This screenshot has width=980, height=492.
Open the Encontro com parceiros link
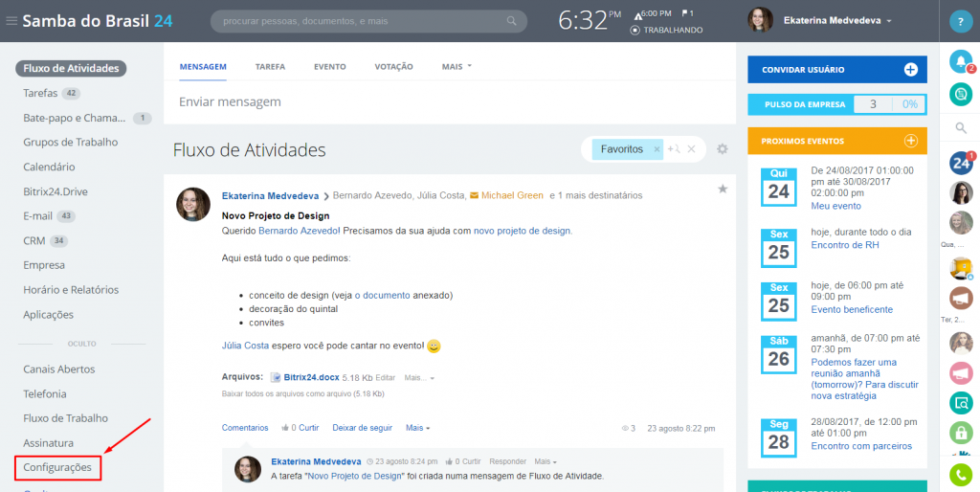tap(861, 446)
